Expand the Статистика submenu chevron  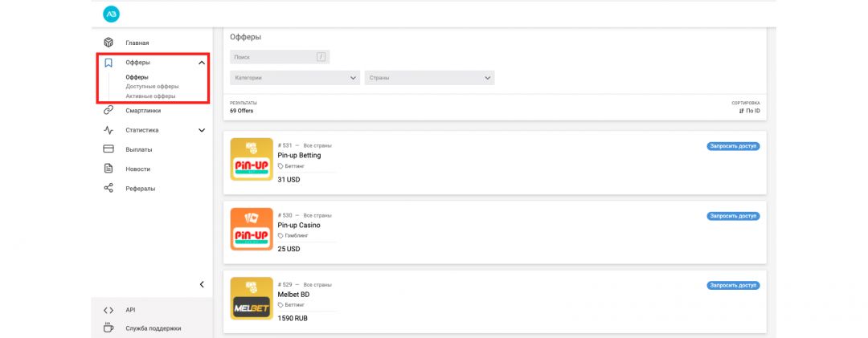point(201,130)
